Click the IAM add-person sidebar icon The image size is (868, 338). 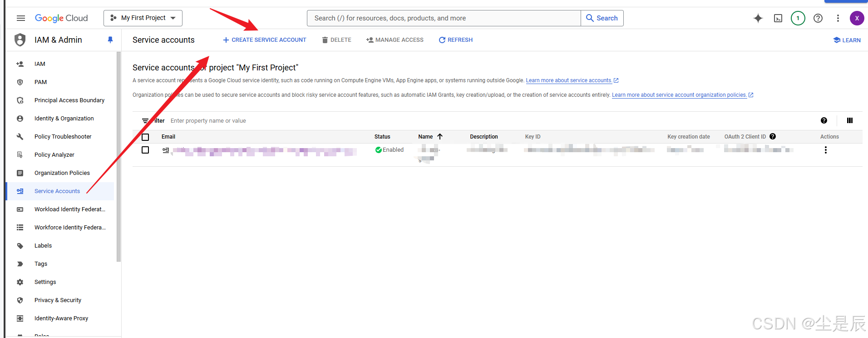click(x=20, y=64)
